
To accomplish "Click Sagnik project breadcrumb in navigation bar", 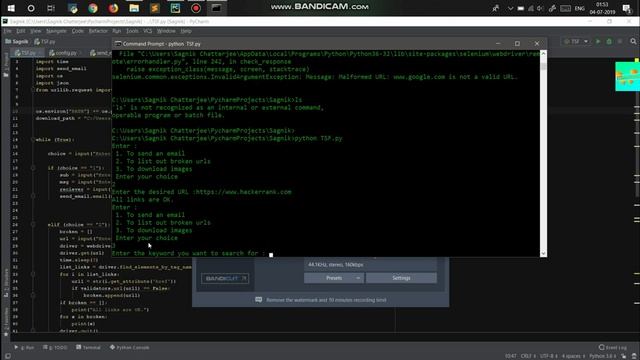I will [17, 42].
